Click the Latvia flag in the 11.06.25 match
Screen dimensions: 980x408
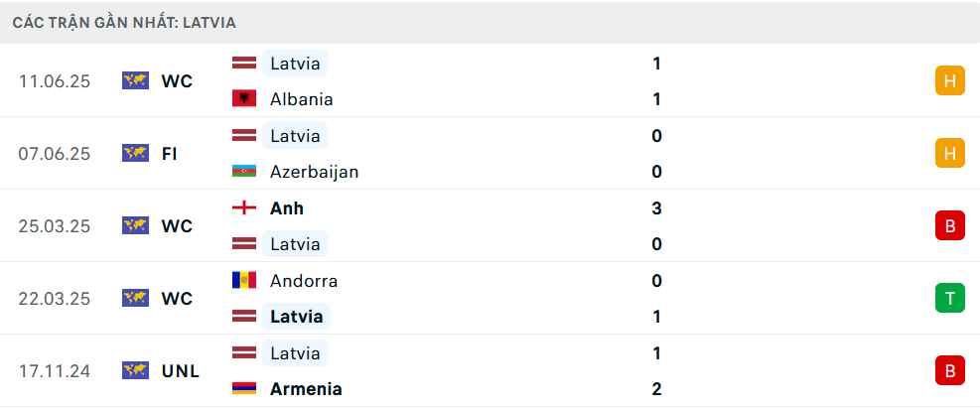pyautogui.click(x=243, y=64)
